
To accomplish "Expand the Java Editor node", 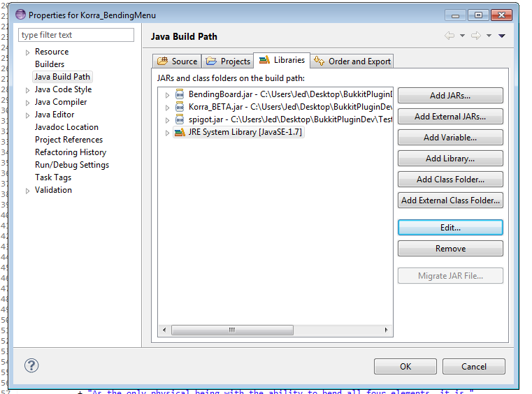I will click(x=27, y=115).
